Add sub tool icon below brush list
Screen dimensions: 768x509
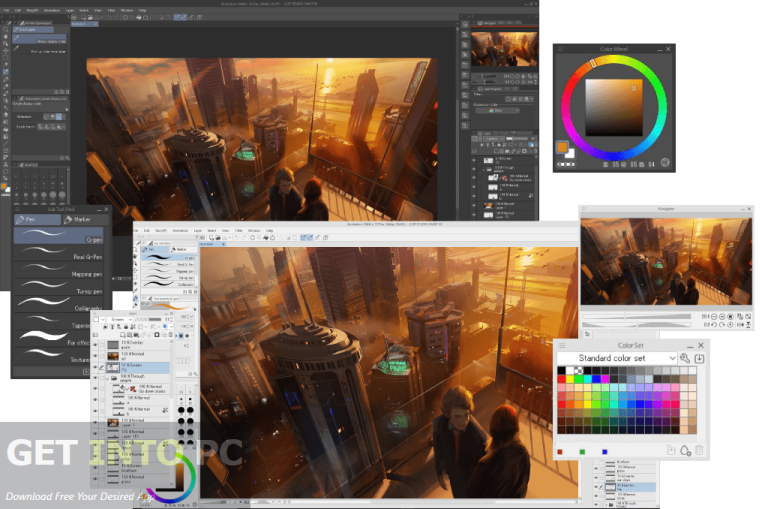[86, 372]
